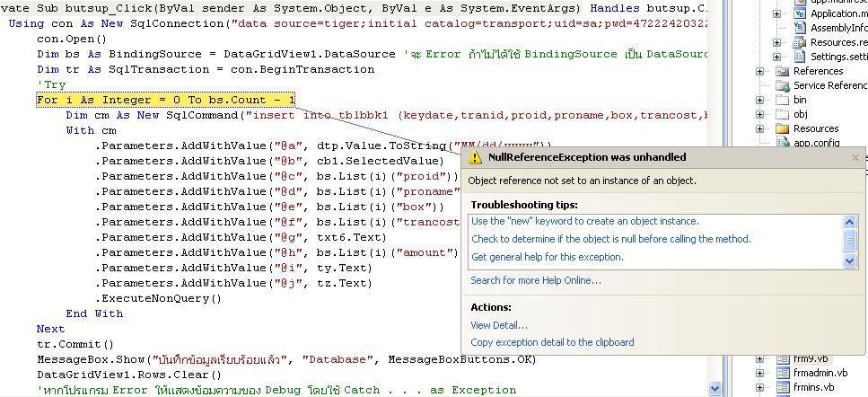This screenshot has width=868, height=397.
Task: Close the NullReferenceException dialog
Action: pyautogui.click(x=855, y=157)
